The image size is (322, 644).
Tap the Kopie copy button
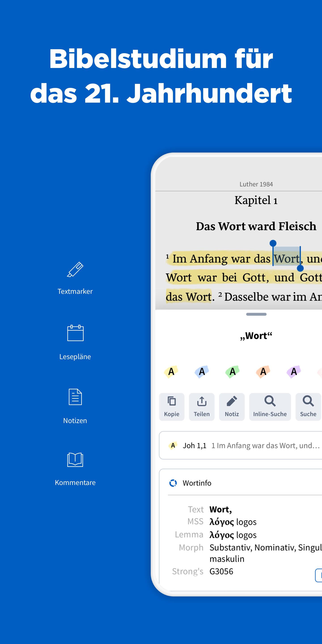[x=172, y=407]
